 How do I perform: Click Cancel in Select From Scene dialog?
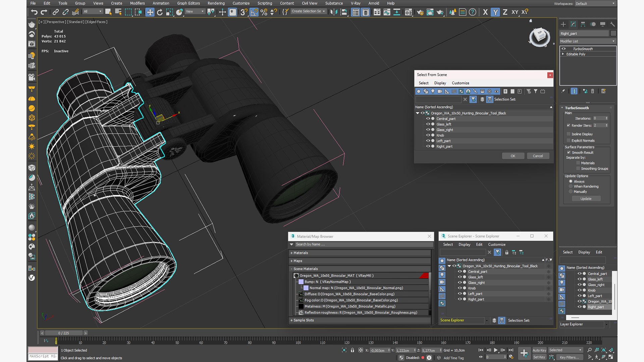click(538, 156)
